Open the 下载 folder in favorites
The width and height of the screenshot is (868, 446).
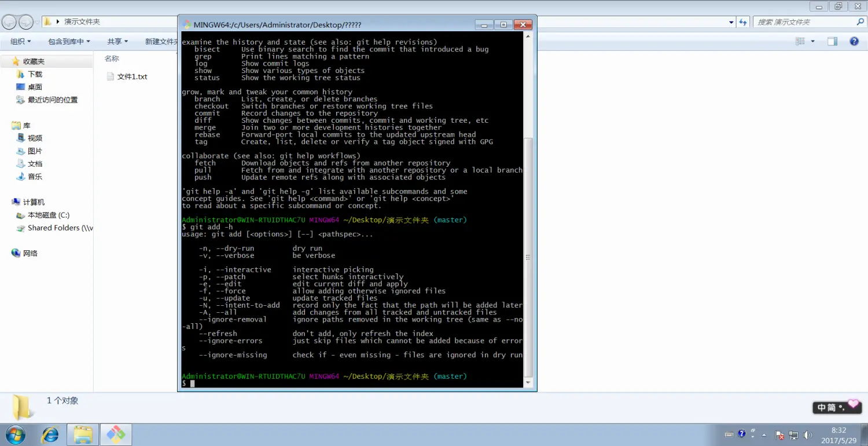(35, 74)
